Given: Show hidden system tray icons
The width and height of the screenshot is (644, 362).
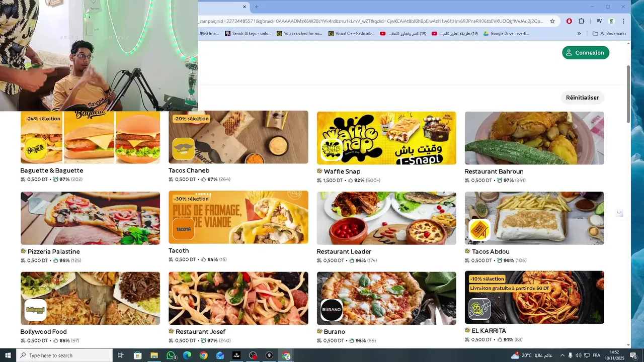Looking at the screenshot, I should [x=562, y=355].
